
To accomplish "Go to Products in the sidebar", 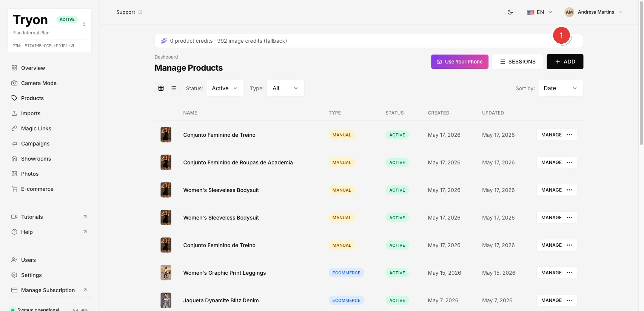I will (32, 98).
